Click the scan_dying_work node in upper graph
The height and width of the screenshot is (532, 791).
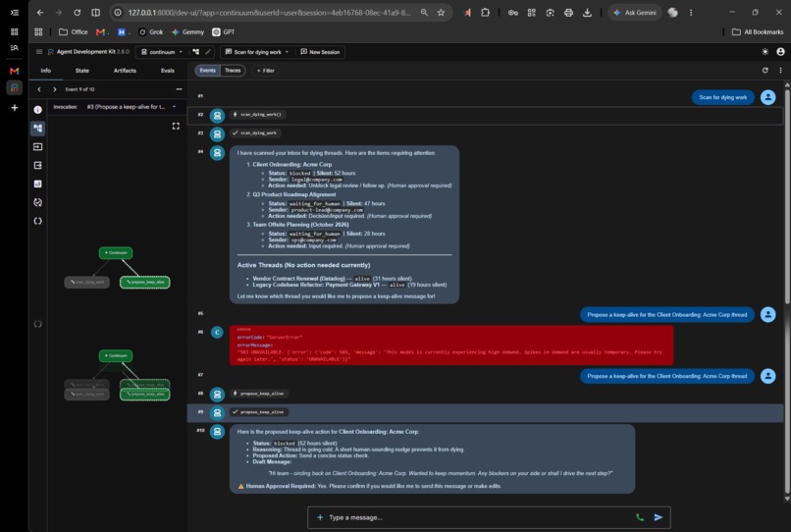point(86,282)
